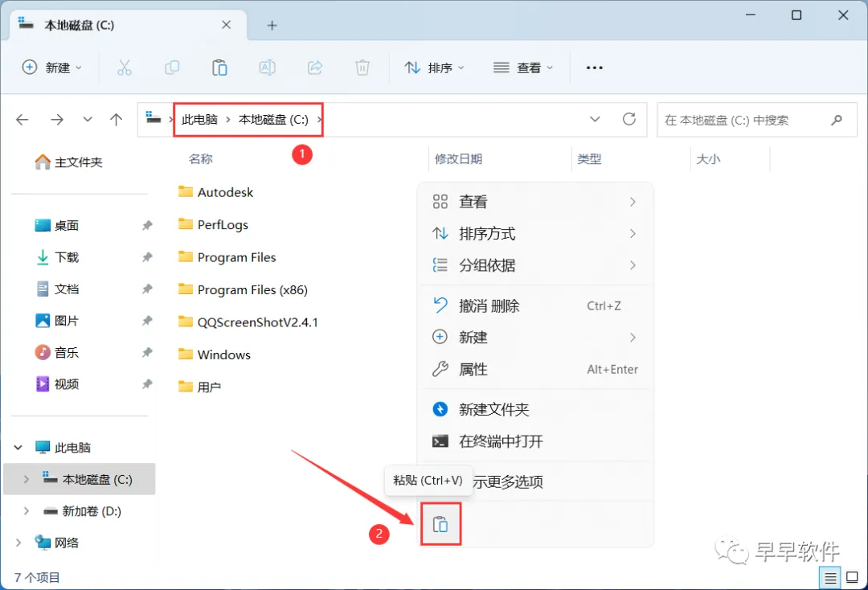Expand the 网络 tree node
The image size is (868, 590).
pos(18,543)
